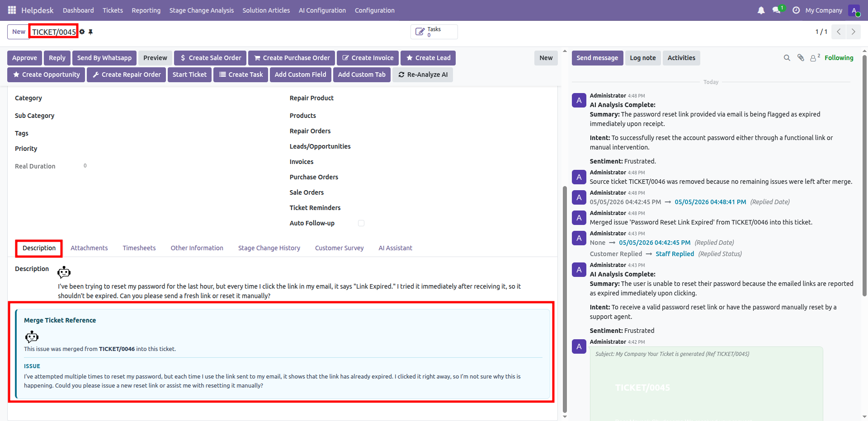This screenshot has width=868, height=421.
Task: Select the New stage in the status bar
Action: pos(546,58)
